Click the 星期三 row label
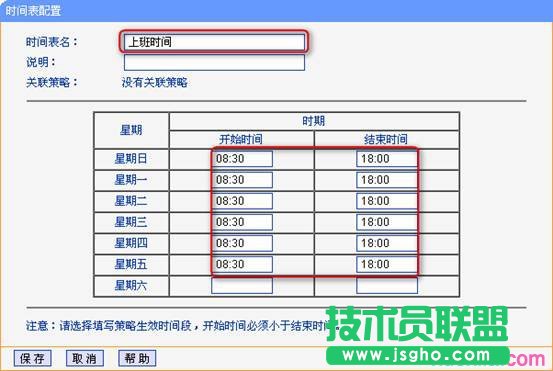Viewport: 553px width, 371px height. click(131, 222)
